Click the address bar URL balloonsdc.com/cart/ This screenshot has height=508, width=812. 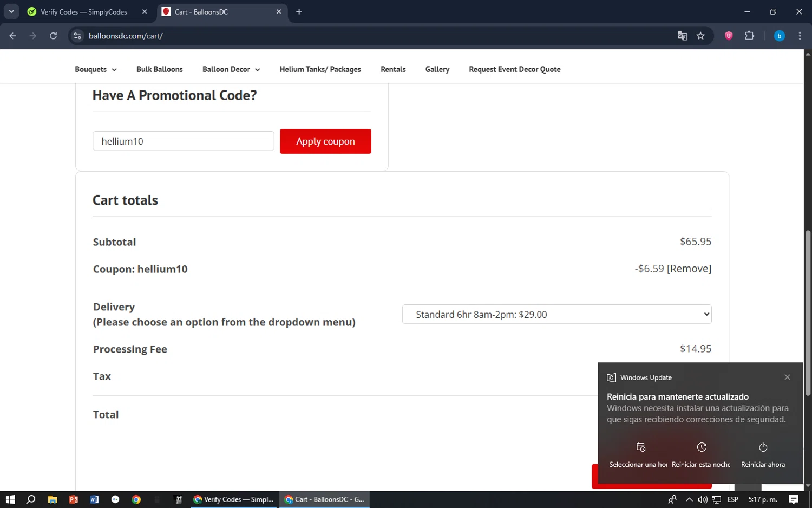tap(126, 36)
